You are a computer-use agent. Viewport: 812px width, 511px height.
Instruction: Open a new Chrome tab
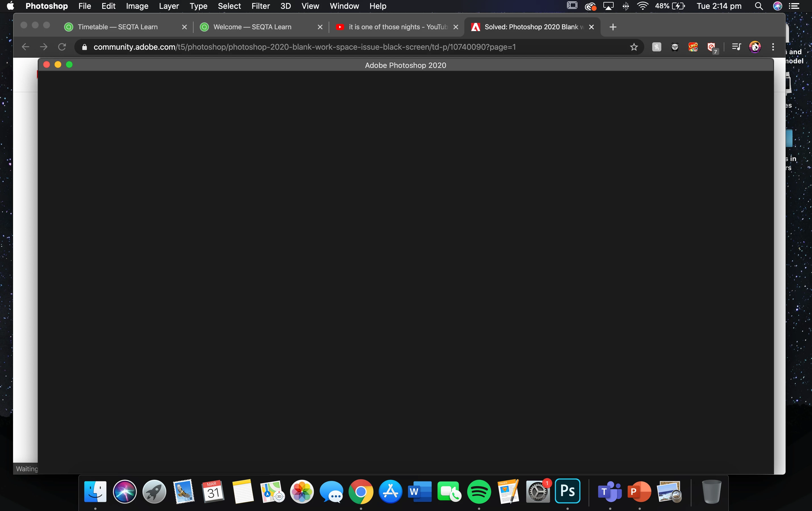pyautogui.click(x=613, y=27)
